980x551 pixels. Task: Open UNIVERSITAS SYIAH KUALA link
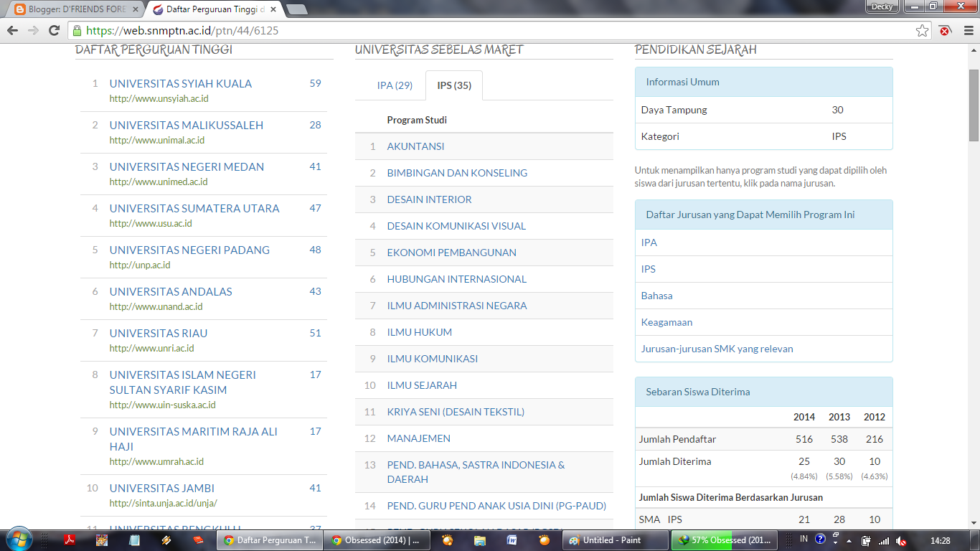tap(181, 83)
